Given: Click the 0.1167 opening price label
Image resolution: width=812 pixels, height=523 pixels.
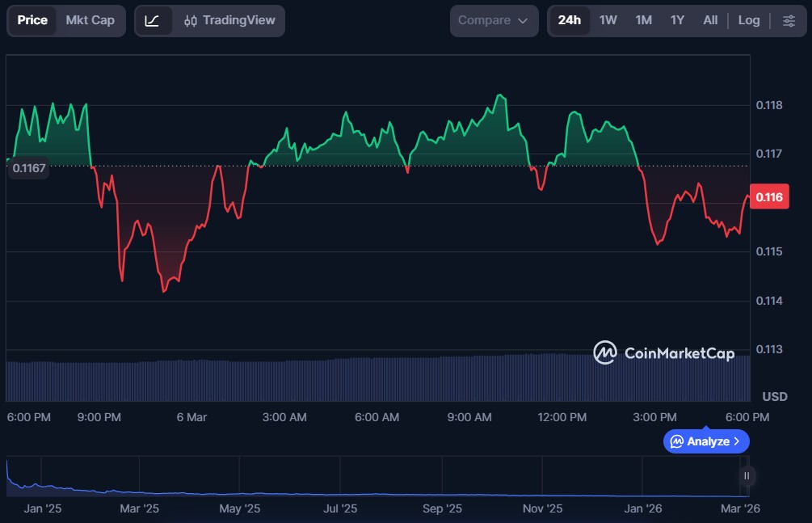Looking at the screenshot, I should (28, 168).
